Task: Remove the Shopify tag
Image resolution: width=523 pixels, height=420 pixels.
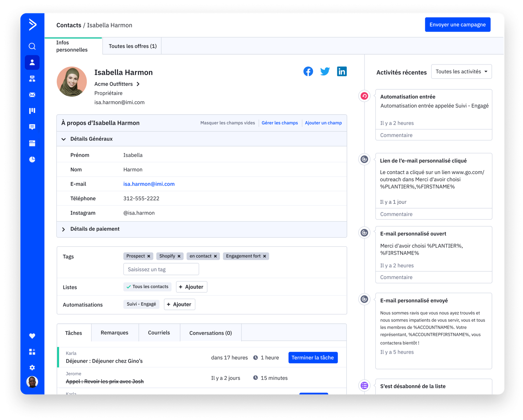Action: [x=179, y=256]
